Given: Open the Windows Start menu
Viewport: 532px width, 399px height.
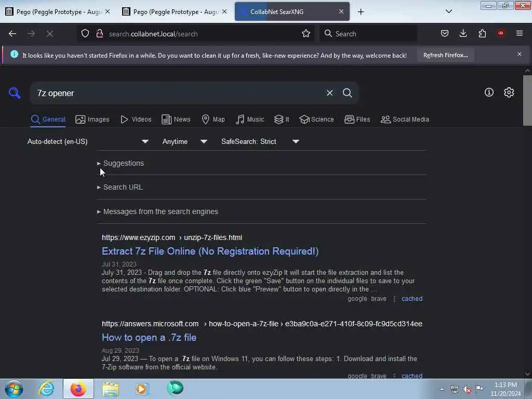Looking at the screenshot, I should pos(14,389).
